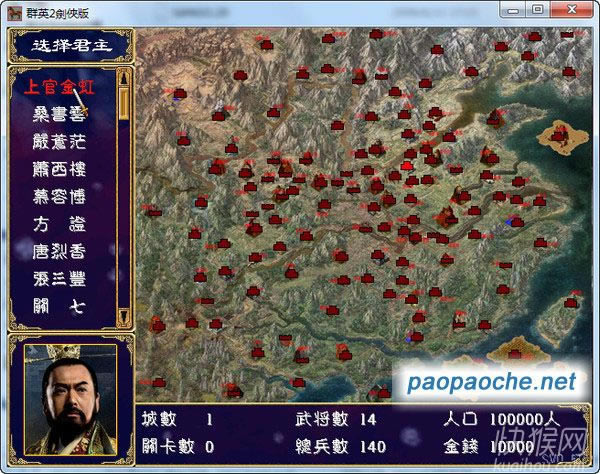Click the ruler list scrollbar thumb
This screenshot has width=600, height=474.
(124, 102)
